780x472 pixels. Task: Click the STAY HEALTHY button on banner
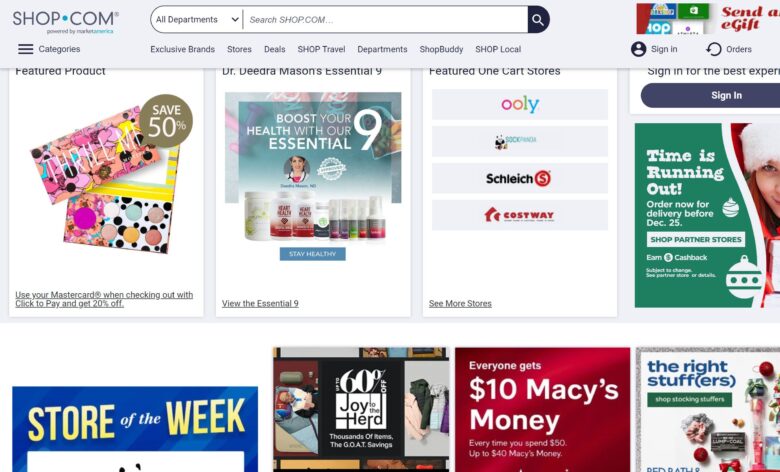point(312,254)
